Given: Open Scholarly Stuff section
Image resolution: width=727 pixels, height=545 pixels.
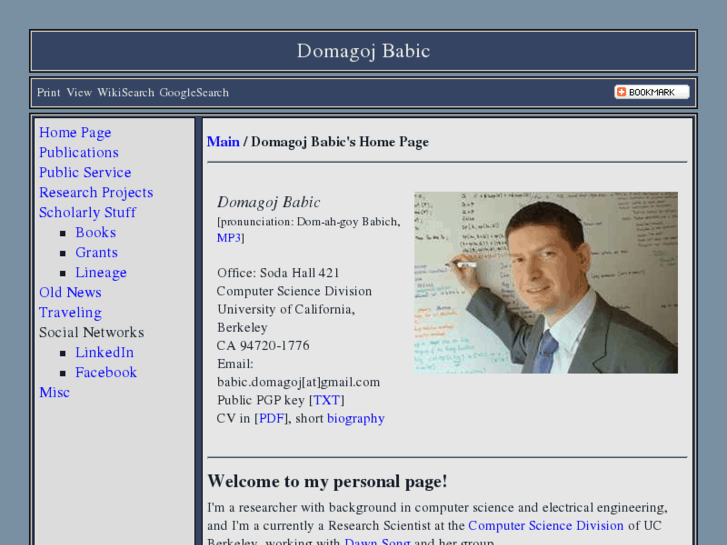Looking at the screenshot, I should click(x=87, y=212).
